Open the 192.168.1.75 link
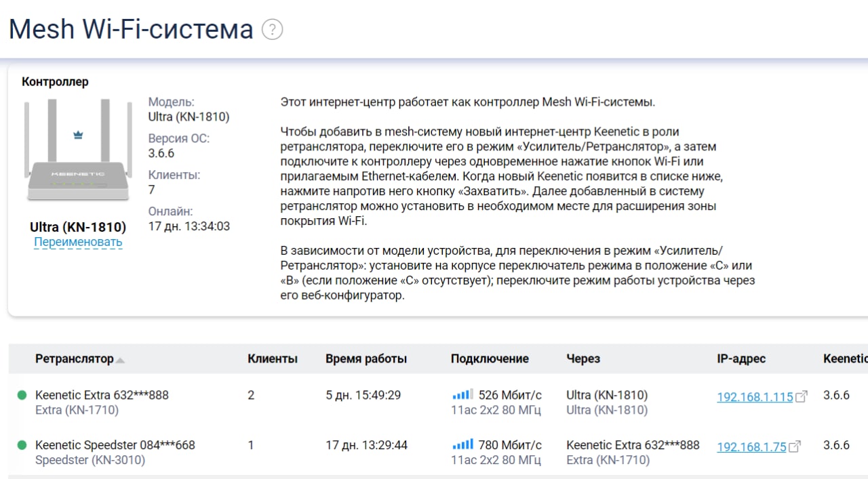The height and width of the screenshot is (479, 868). (x=751, y=447)
